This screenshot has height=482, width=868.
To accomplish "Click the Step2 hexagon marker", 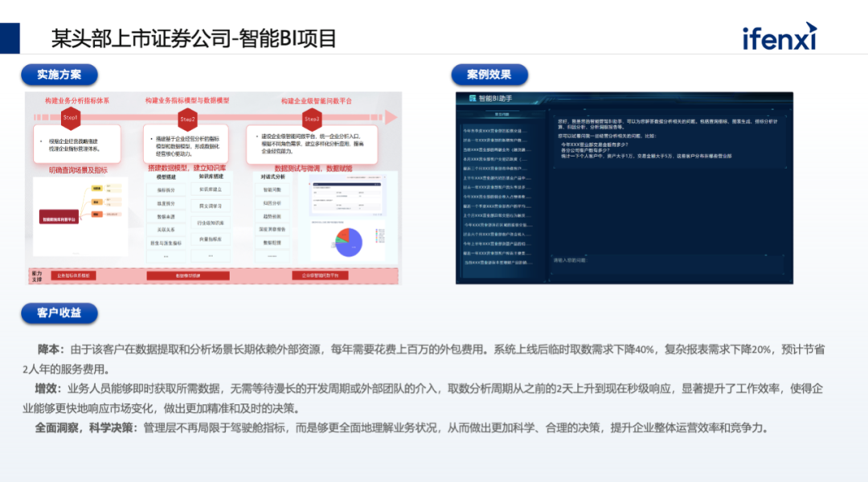I will coord(187,119).
